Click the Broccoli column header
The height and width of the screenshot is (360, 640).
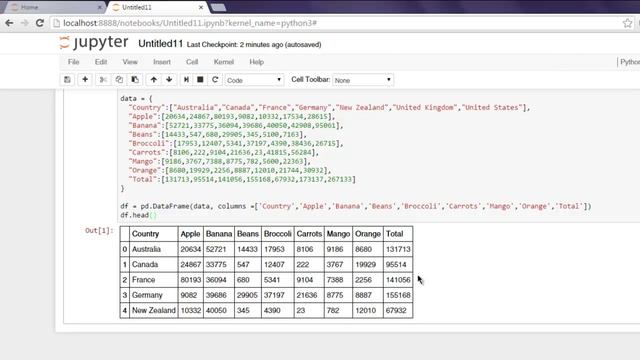pyautogui.click(x=278, y=234)
